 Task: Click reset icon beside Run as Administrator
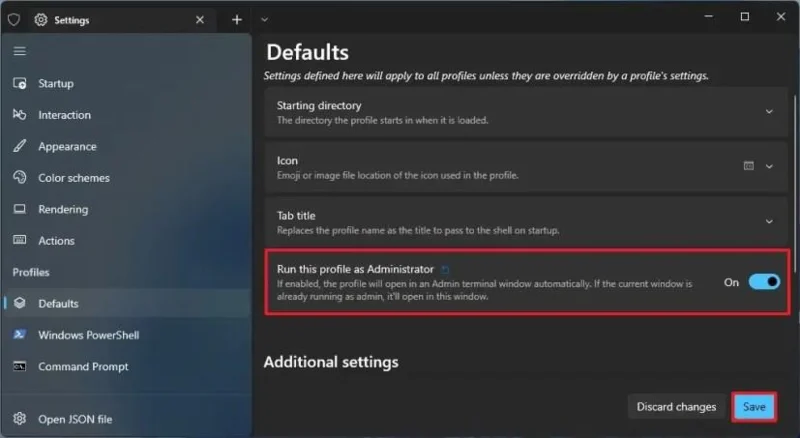click(445, 270)
